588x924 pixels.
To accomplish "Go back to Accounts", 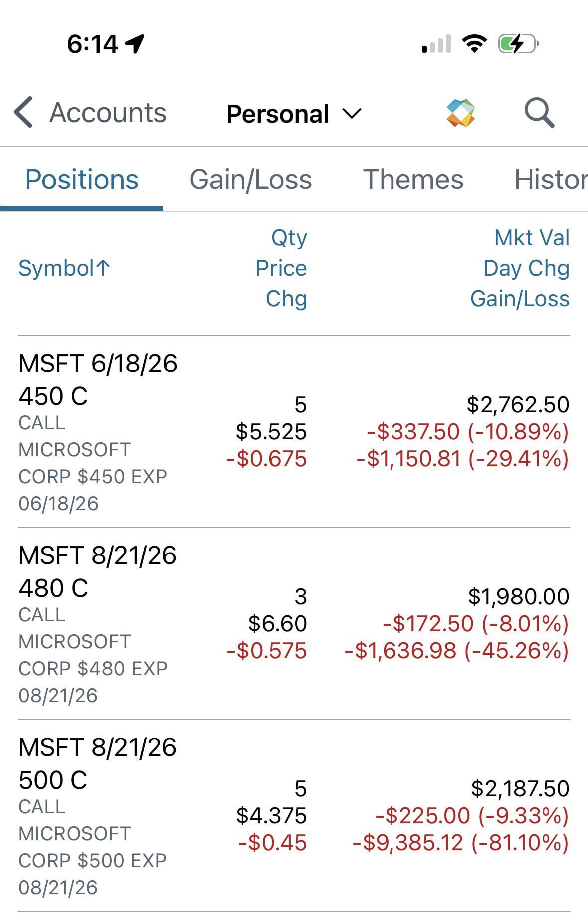I will (x=108, y=113).
